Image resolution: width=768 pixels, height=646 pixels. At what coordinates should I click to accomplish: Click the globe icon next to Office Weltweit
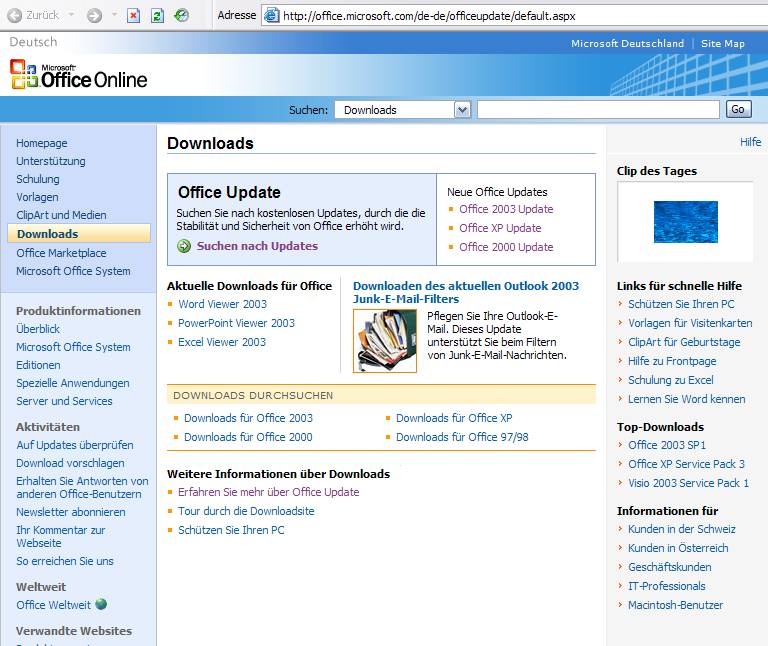pos(101,604)
